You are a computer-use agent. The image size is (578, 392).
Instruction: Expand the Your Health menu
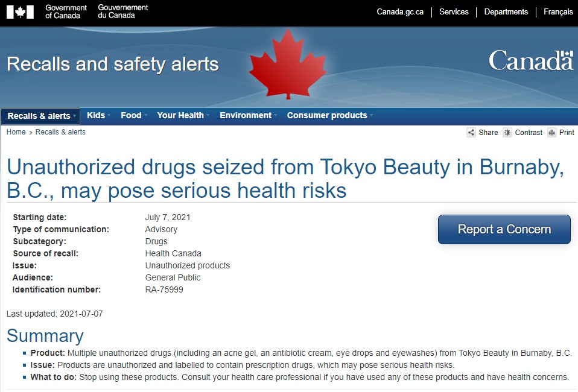(183, 115)
